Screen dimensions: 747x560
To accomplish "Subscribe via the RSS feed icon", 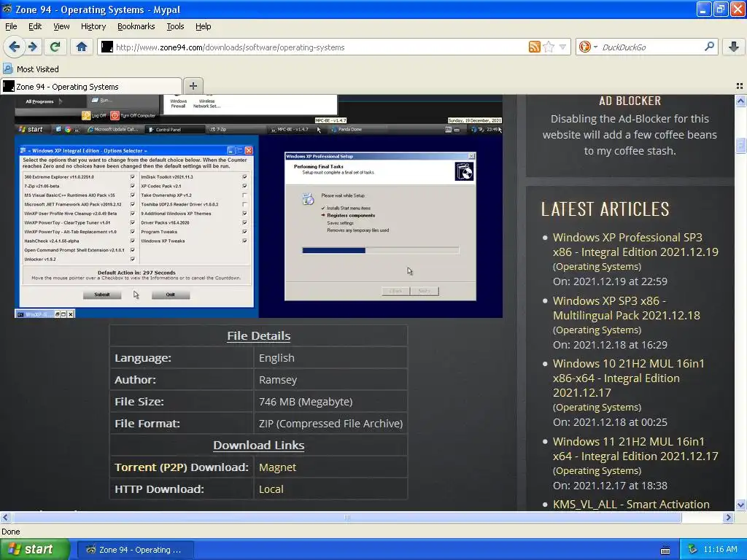I will [x=535, y=47].
